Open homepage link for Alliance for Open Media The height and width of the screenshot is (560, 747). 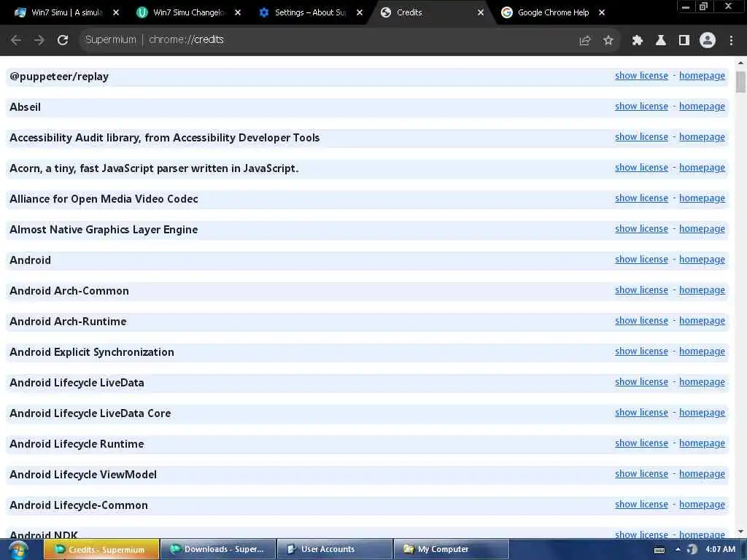click(x=702, y=198)
